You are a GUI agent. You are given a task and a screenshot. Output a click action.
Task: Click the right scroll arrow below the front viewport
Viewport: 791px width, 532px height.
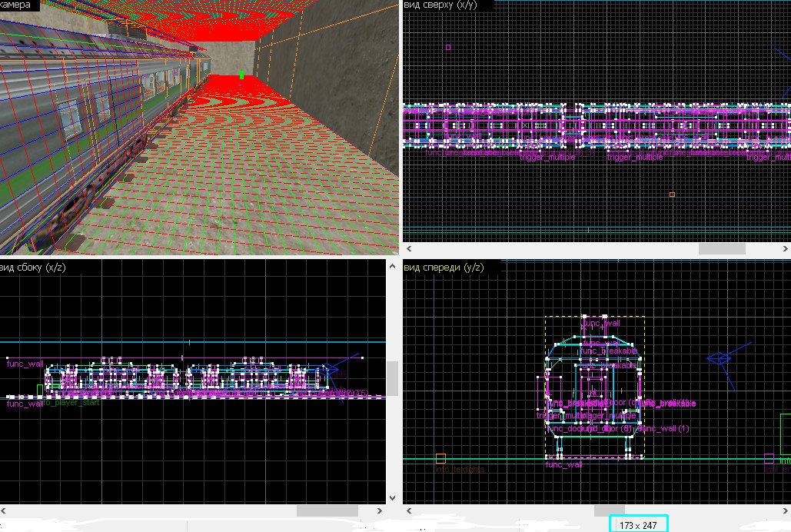(x=786, y=509)
